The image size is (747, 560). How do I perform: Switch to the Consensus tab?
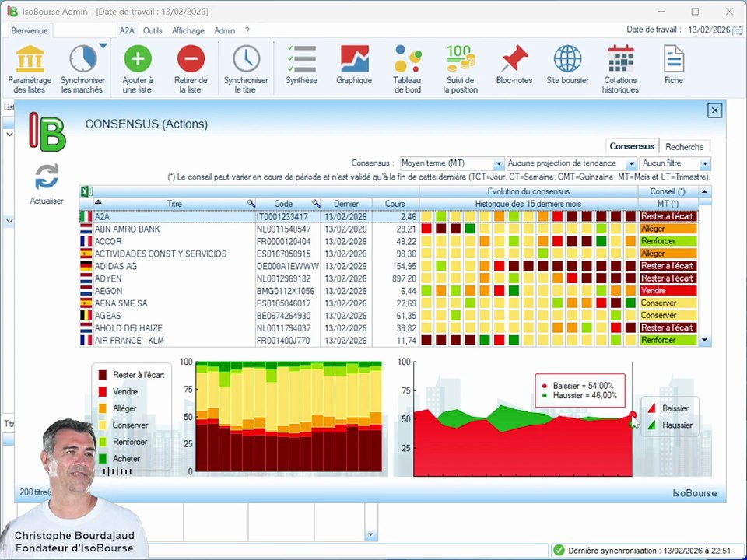click(632, 146)
